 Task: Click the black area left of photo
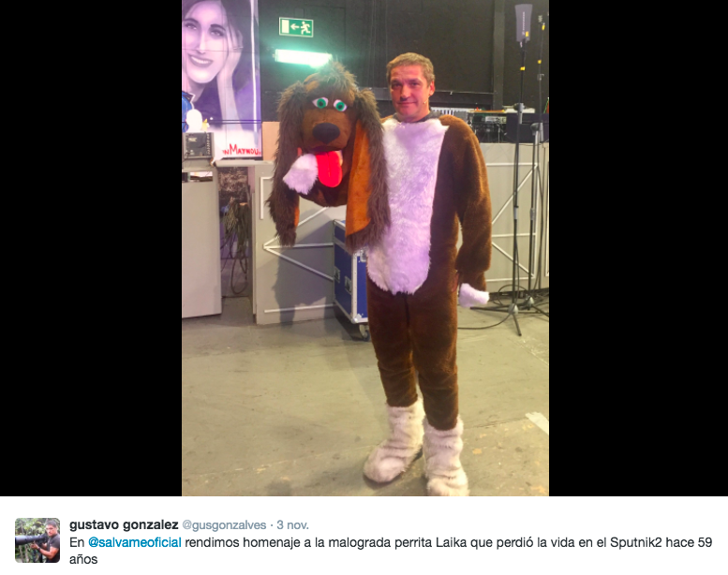tap(91, 248)
